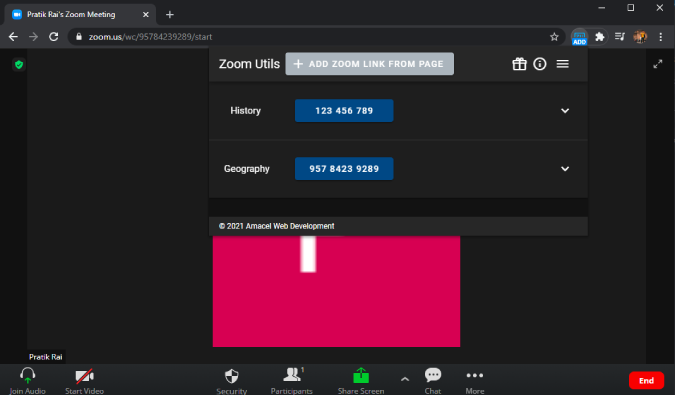675x395 pixels.
Task: Click the Pratik Rai name label
Action: click(46, 357)
